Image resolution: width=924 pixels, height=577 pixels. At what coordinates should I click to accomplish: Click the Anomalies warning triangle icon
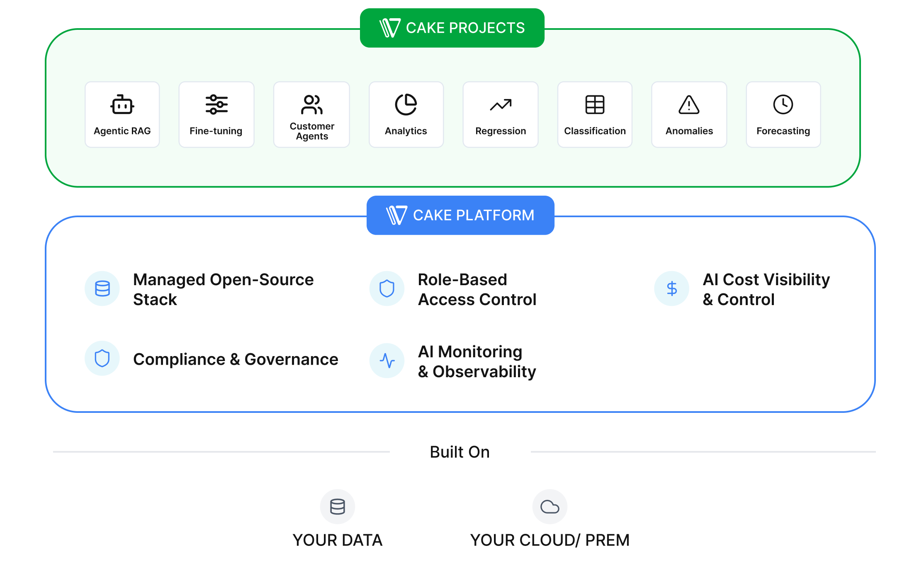point(689,104)
